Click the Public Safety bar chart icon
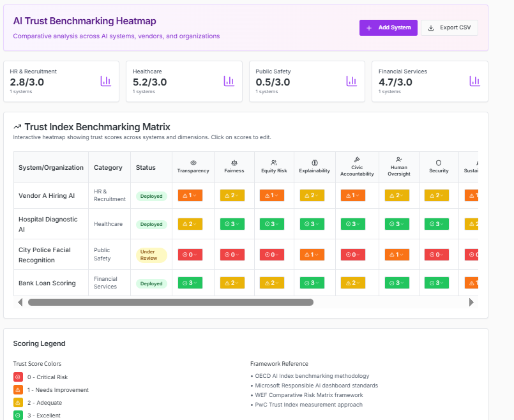 pyautogui.click(x=352, y=81)
